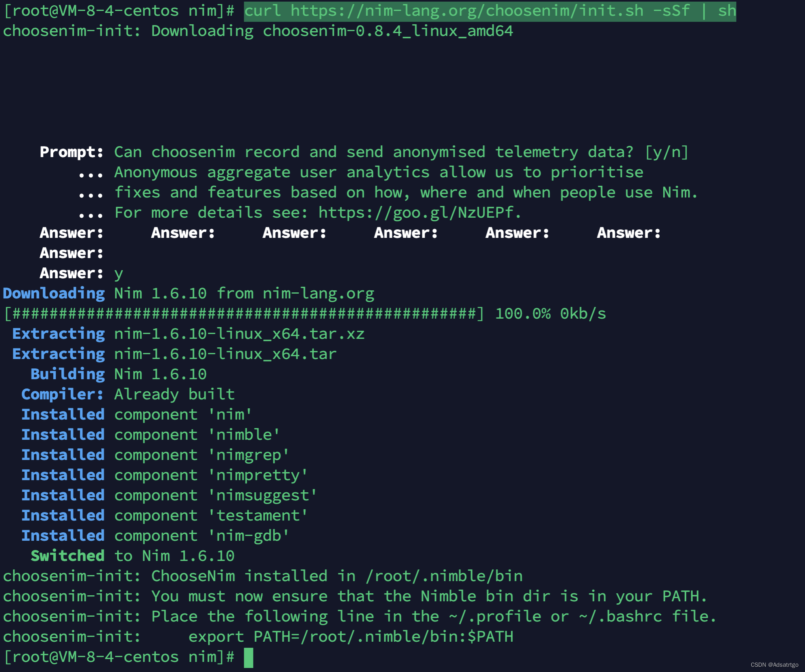This screenshot has height=672, width=805.
Task: Click the 'Prompt:' label text
Action: pyautogui.click(x=71, y=152)
